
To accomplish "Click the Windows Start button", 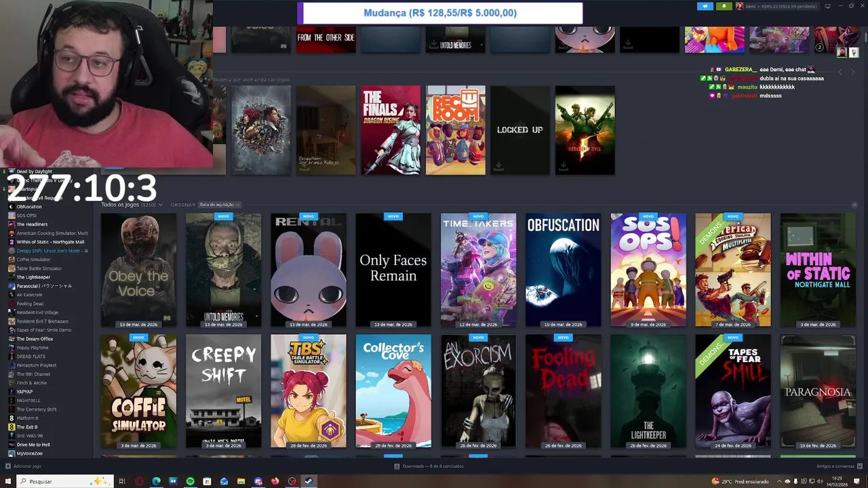I will pos(8,481).
